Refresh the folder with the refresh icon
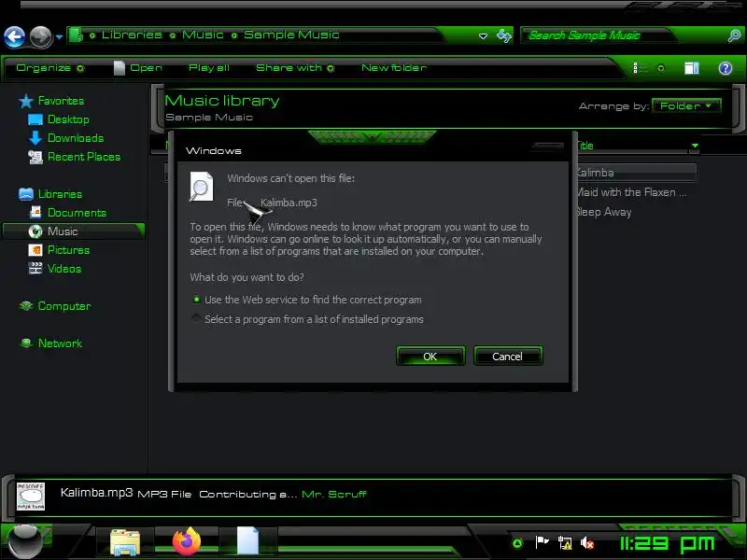Image resolution: width=747 pixels, height=560 pixels. [x=504, y=35]
